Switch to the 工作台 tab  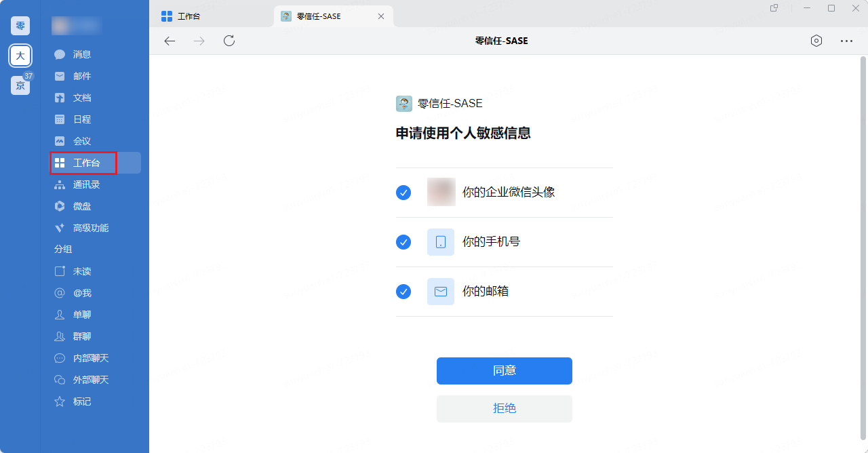pos(210,16)
